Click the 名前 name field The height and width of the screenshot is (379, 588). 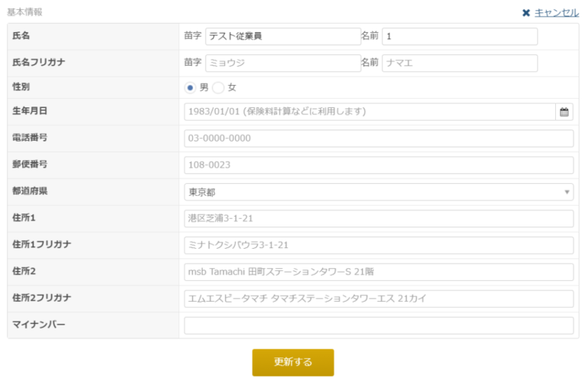click(459, 36)
